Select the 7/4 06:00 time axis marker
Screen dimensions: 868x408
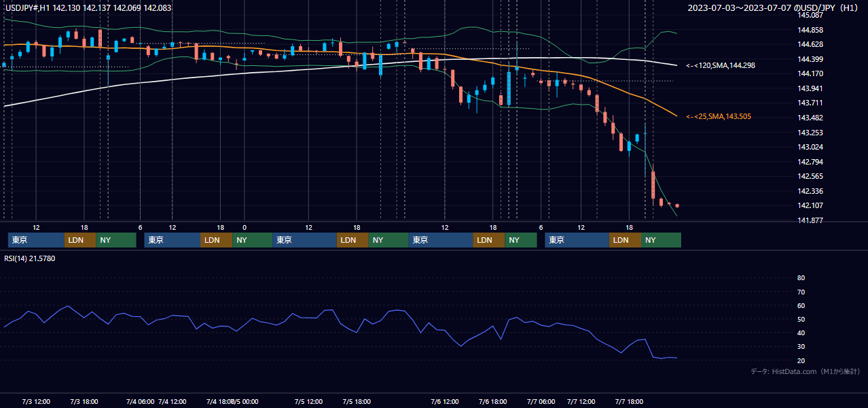[x=140, y=402]
